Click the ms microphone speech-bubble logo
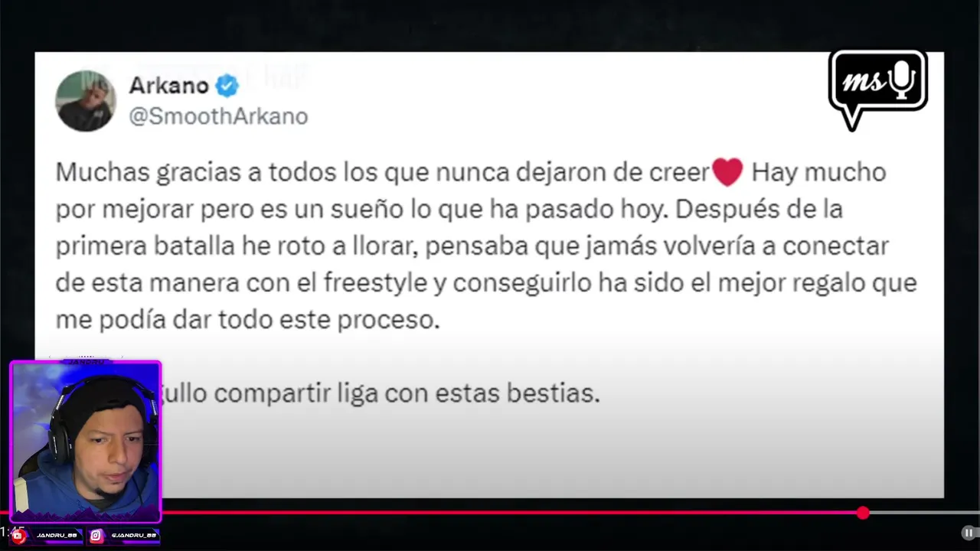This screenshot has width=980, height=551. click(878, 90)
